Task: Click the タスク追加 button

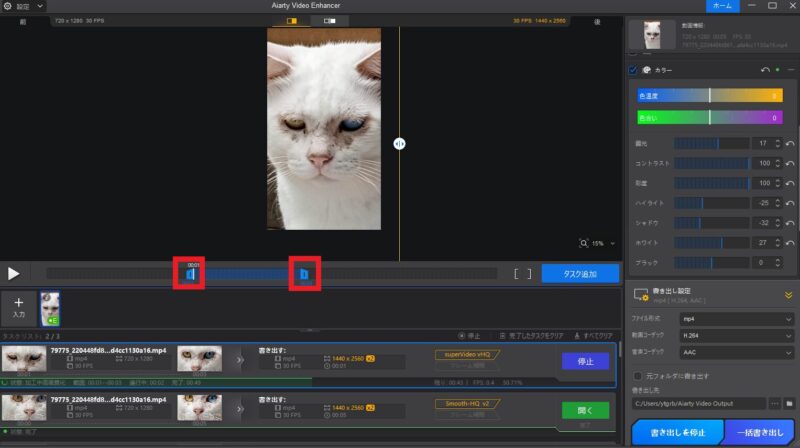Action: coord(580,273)
